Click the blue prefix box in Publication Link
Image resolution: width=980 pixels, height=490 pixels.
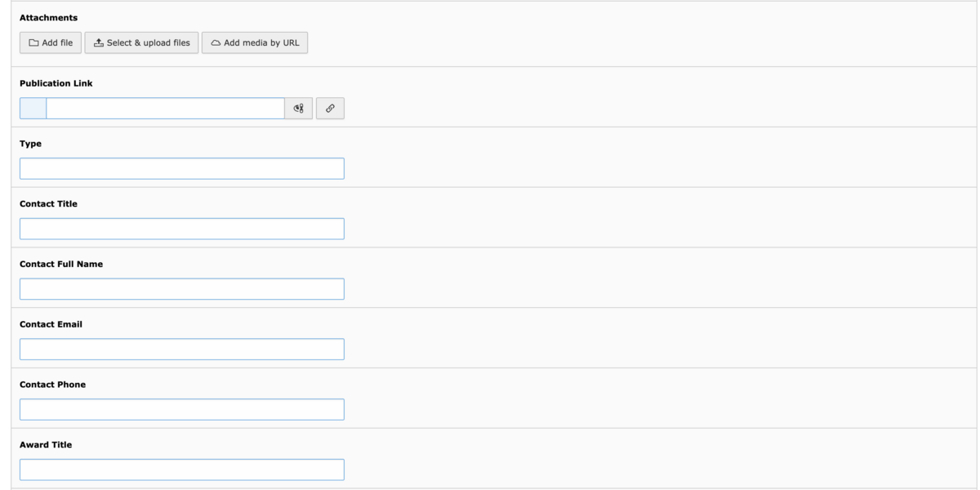click(33, 109)
